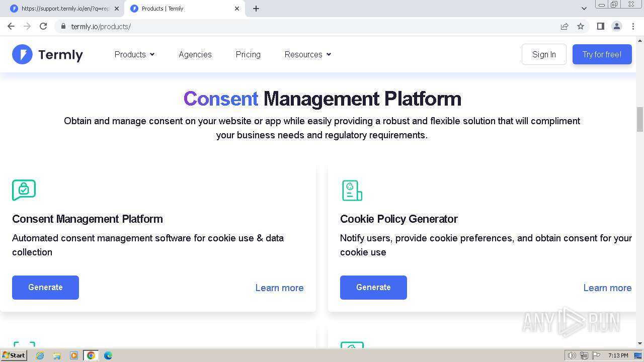Click the scrollbar up arrow
Screen dimensions: 644x362
tap(640, 40)
